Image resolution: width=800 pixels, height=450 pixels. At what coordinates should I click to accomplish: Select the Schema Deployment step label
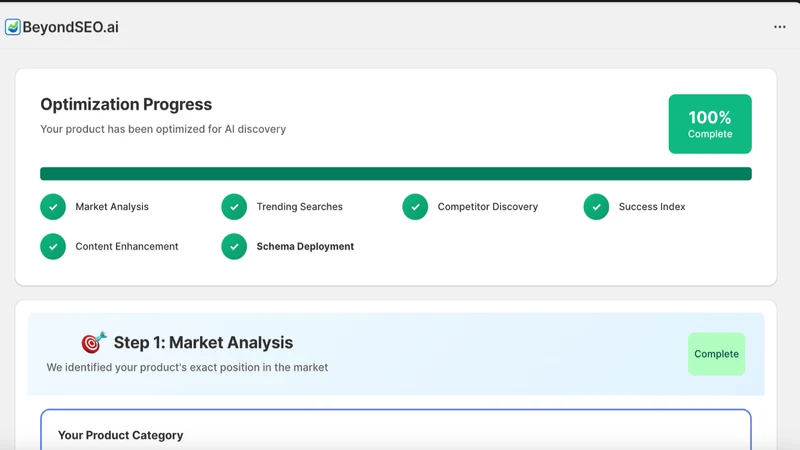305,246
